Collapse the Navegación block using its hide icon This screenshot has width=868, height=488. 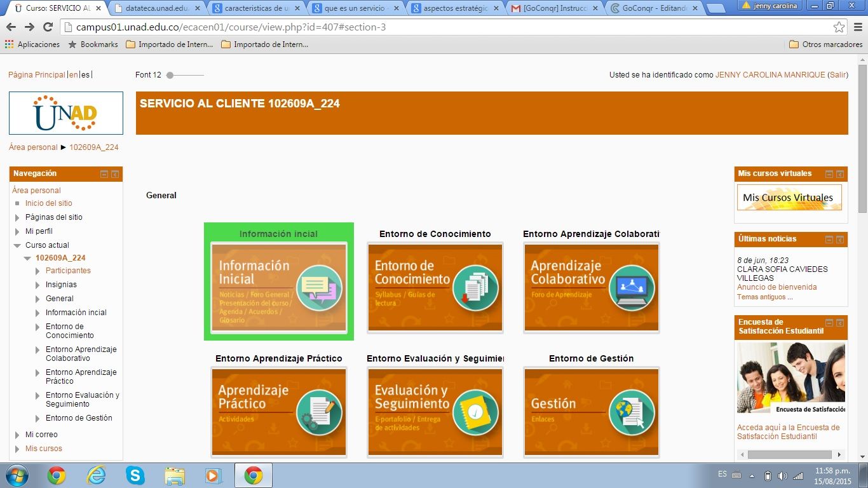[x=104, y=174]
